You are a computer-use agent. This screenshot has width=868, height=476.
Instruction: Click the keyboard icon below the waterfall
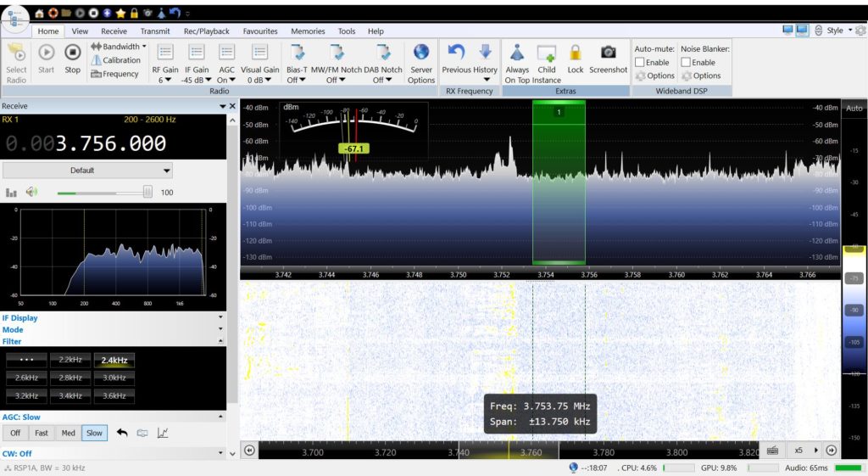pos(773,450)
